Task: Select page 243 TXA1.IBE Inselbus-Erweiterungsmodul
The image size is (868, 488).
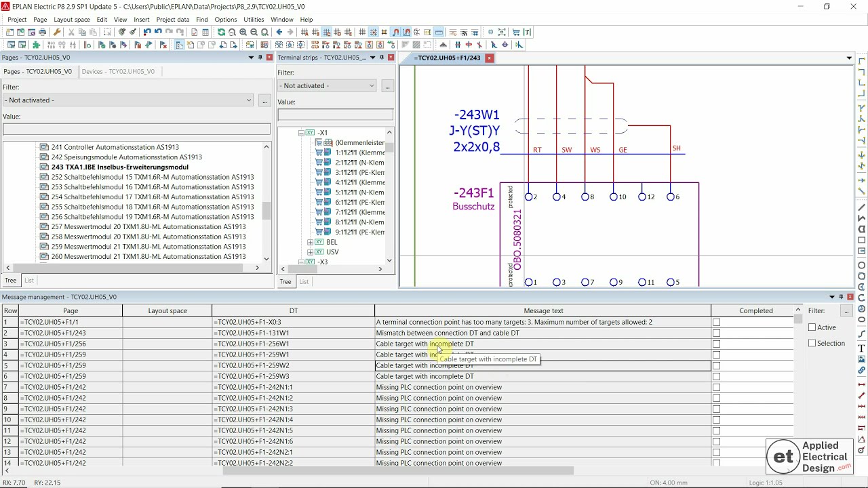Action: pyautogui.click(x=120, y=167)
